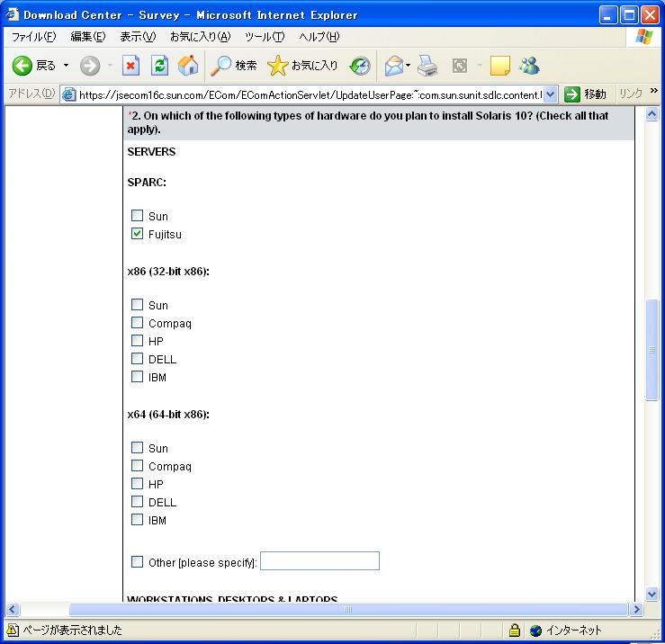Click the page icon in address bar
Screen dimensions: 665x644
pyautogui.click(x=68, y=94)
